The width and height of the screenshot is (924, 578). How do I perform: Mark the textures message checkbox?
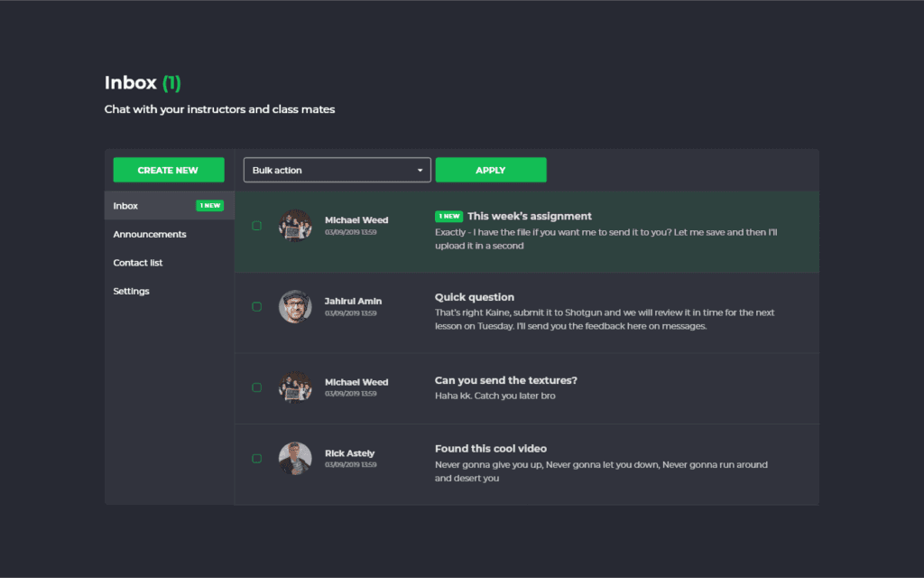(x=257, y=387)
